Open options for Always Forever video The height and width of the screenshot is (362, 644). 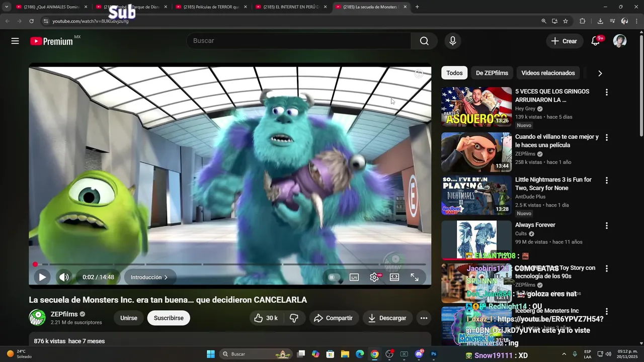pos(606,225)
